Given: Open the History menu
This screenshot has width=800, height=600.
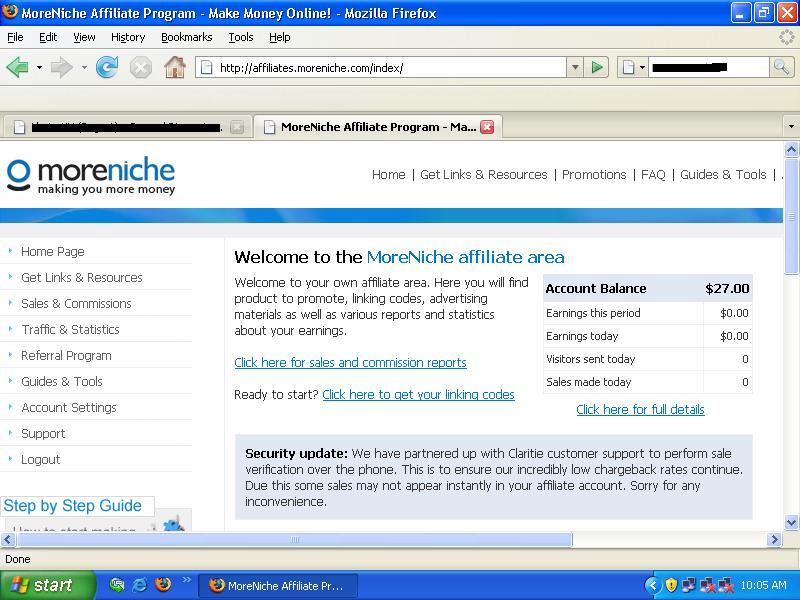Looking at the screenshot, I should click(x=128, y=37).
